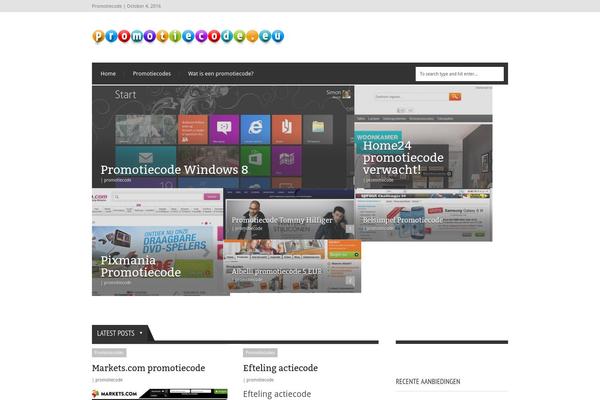Click the 'Efteling actiecode' excerpt text
Image resolution: width=600 pixels, height=400 pixels.
pos(277,394)
